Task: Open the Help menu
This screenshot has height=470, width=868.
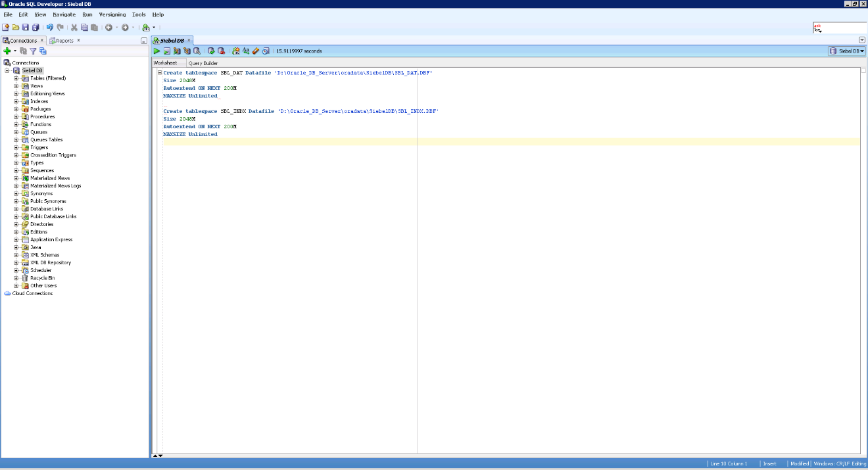Action: (x=158, y=14)
